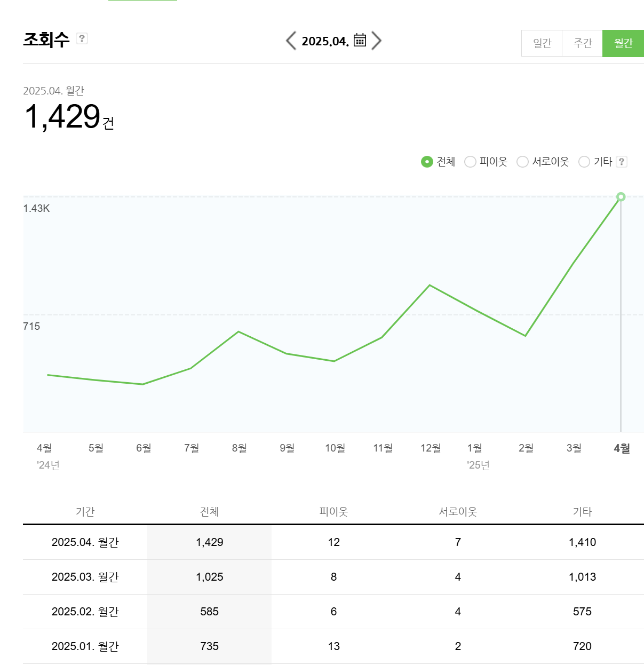Screen dimensions: 644x665
Task: Reselect the 전체 filter option
Action: click(x=427, y=162)
